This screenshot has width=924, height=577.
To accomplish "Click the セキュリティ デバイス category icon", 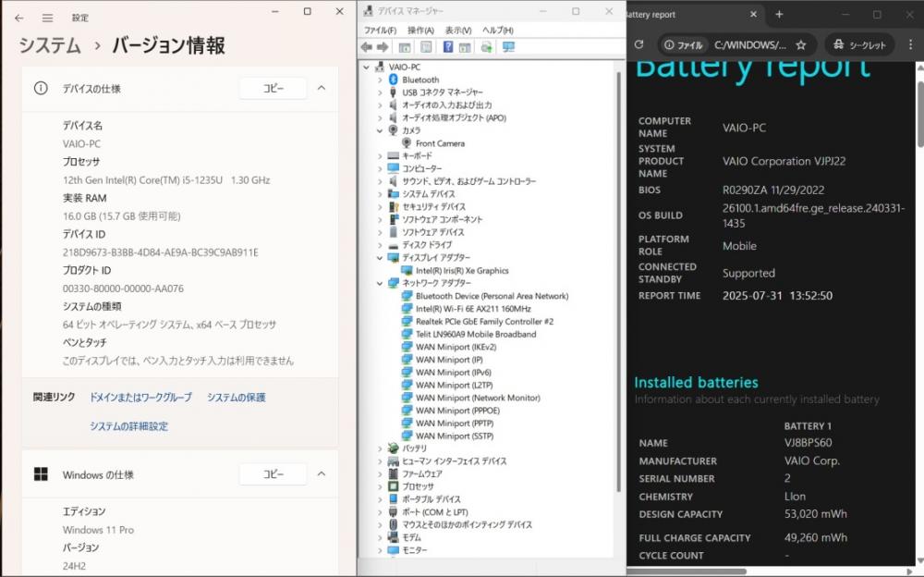I will click(394, 206).
